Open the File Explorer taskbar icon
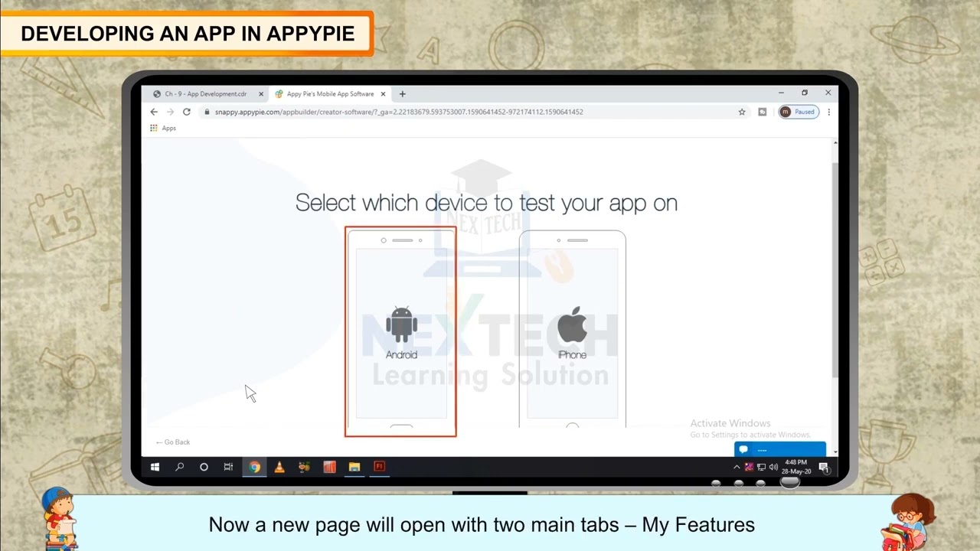Screen dimensions: 980x551 pyautogui.click(x=354, y=467)
